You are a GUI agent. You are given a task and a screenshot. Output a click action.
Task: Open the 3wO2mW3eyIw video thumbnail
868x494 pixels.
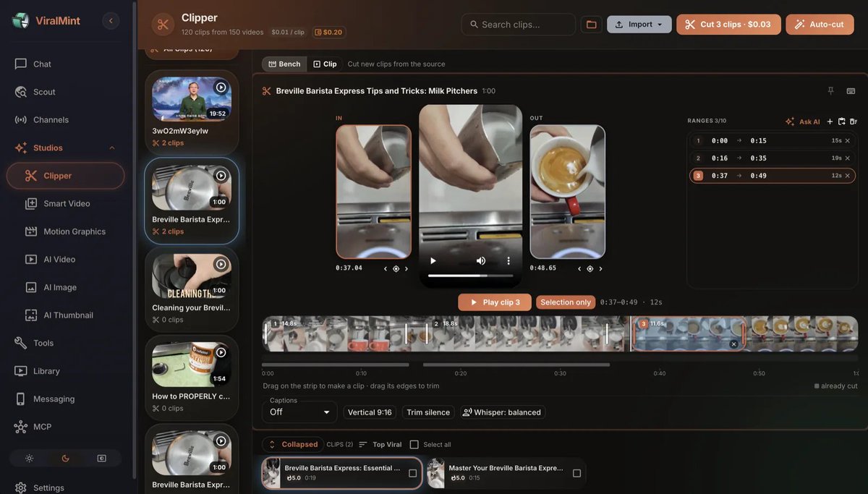pos(192,99)
